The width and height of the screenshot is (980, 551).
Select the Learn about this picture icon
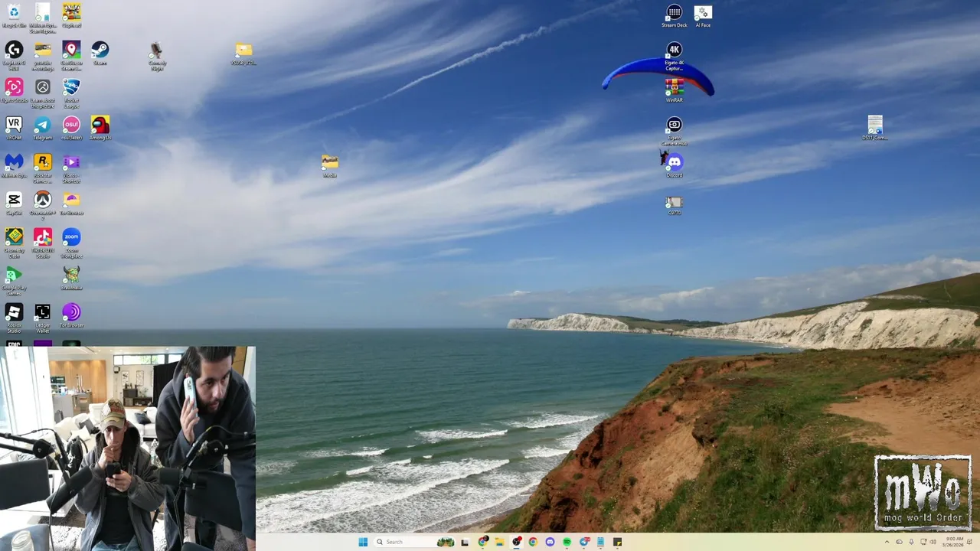coord(43,93)
